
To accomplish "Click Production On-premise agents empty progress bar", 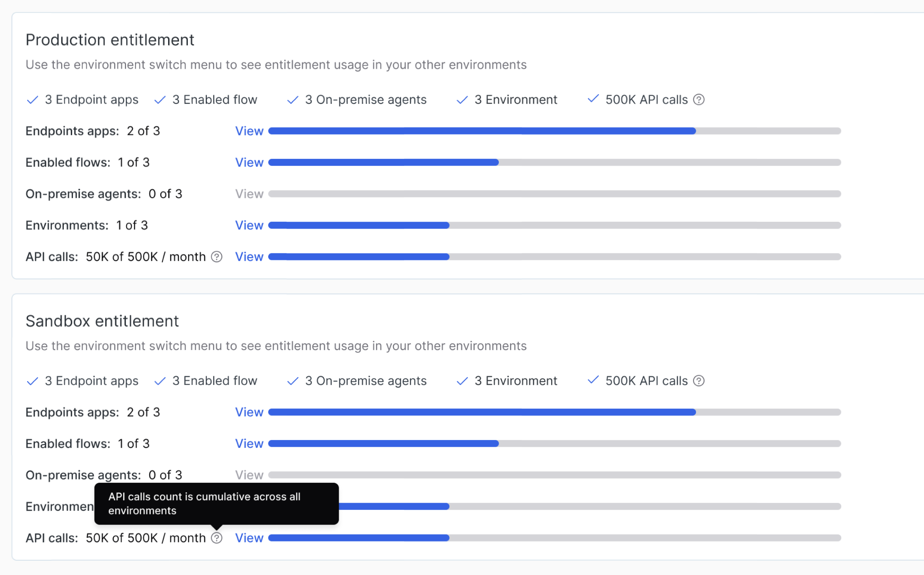I will tap(554, 194).
